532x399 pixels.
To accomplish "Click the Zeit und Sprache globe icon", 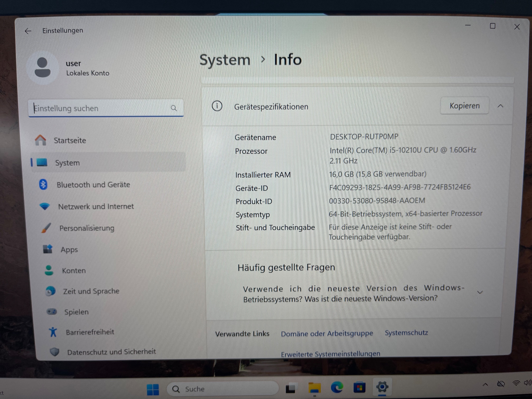I will [x=51, y=291].
